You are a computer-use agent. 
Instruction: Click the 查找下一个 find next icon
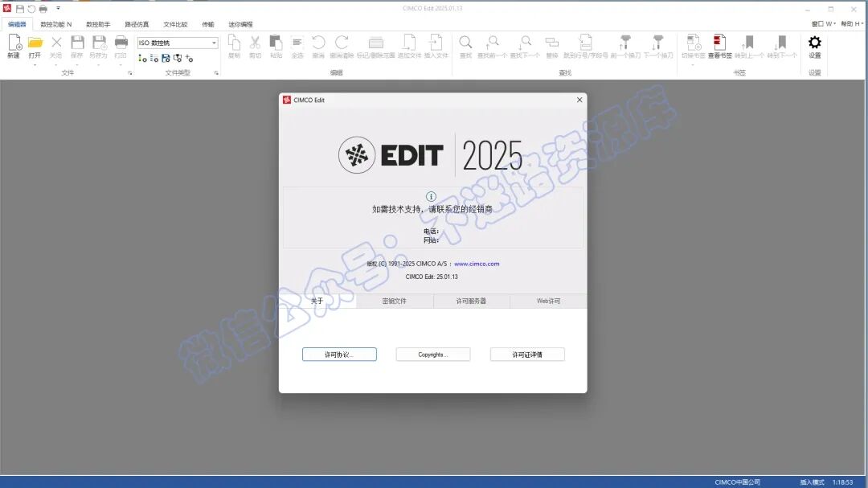pyautogui.click(x=525, y=43)
